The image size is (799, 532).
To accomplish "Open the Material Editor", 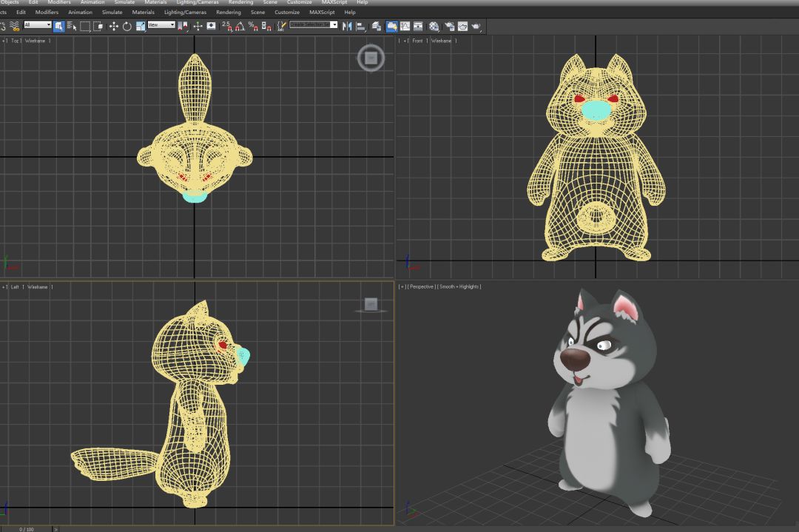I will pos(434,26).
